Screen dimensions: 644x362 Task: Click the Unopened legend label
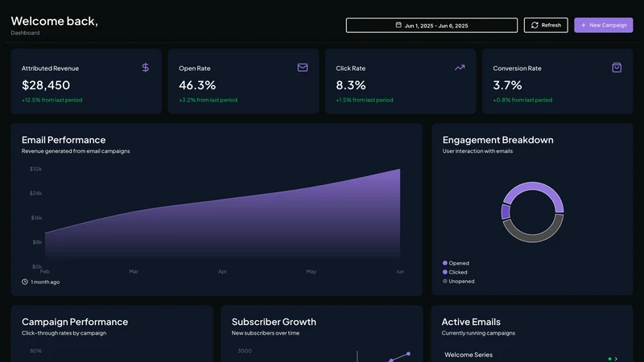pos(461,281)
